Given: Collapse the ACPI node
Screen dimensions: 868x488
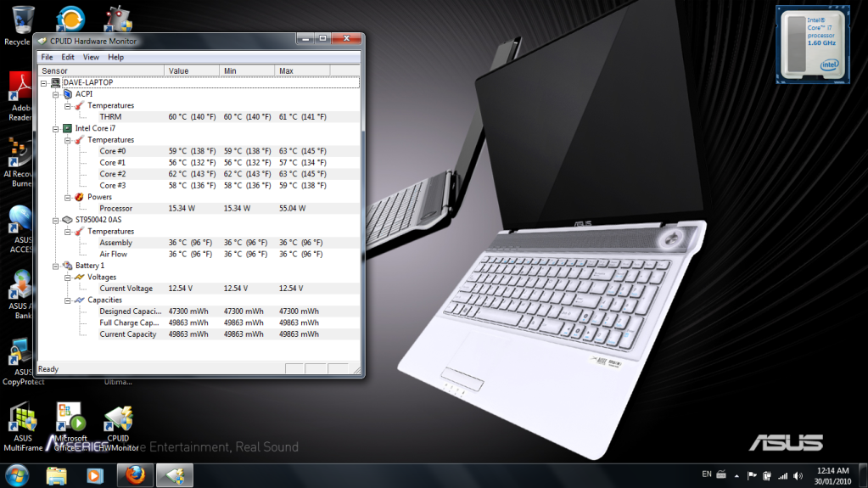Looking at the screenshot, I should (x=55, y=95).
